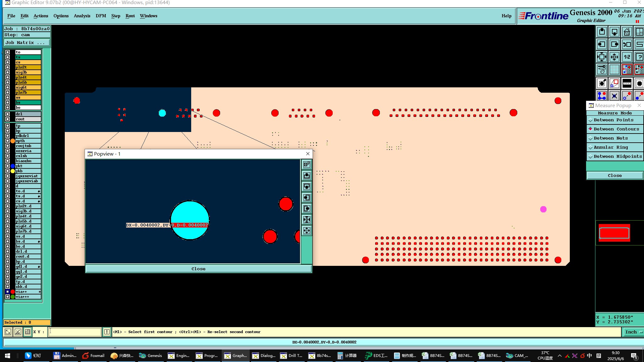
Task: Open the Inch units dropdown
Action: pos(633,332)
